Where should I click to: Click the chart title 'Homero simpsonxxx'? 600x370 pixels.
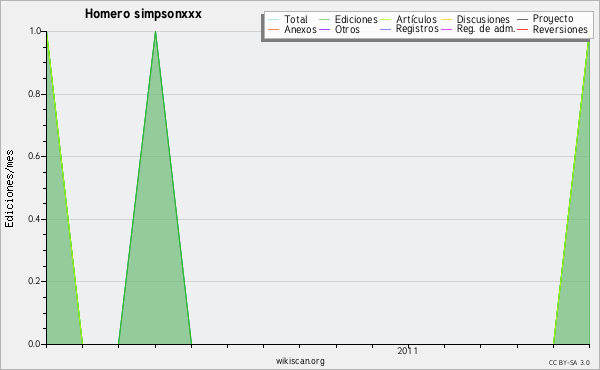(x=143, y=14)
